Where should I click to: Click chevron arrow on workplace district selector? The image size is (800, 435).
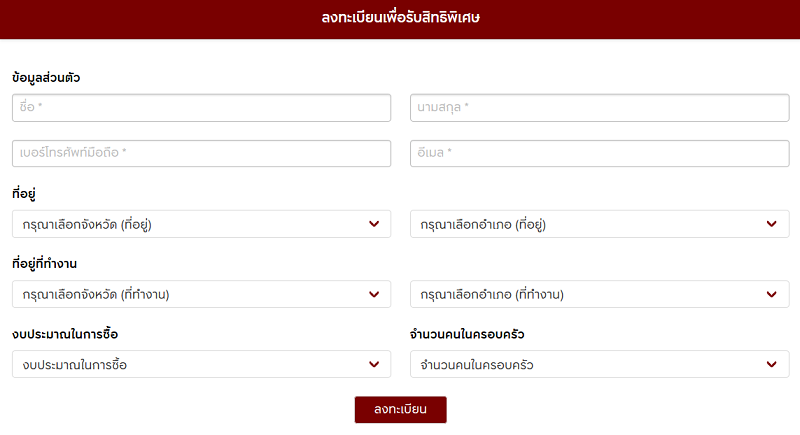tap(771, 294)
